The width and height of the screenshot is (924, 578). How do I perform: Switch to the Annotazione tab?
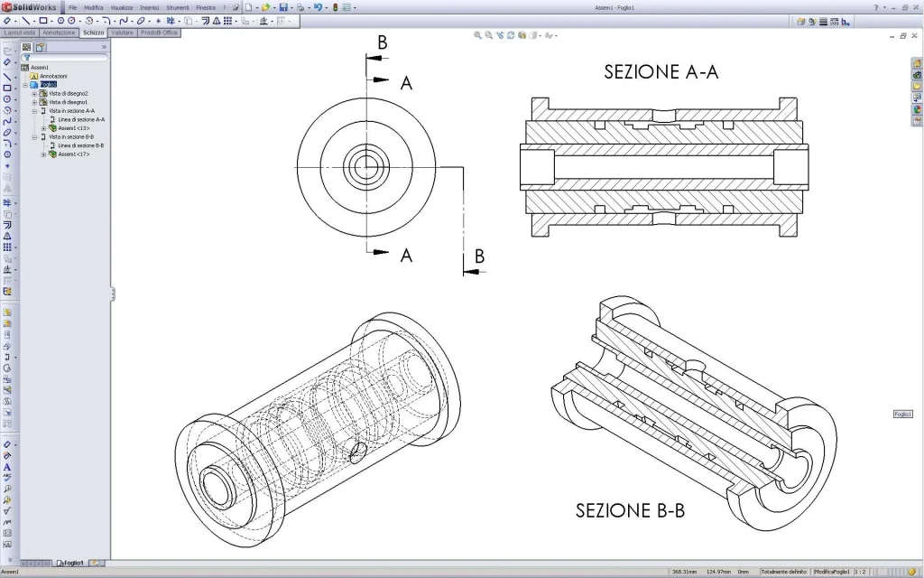(x=60, y=33)
